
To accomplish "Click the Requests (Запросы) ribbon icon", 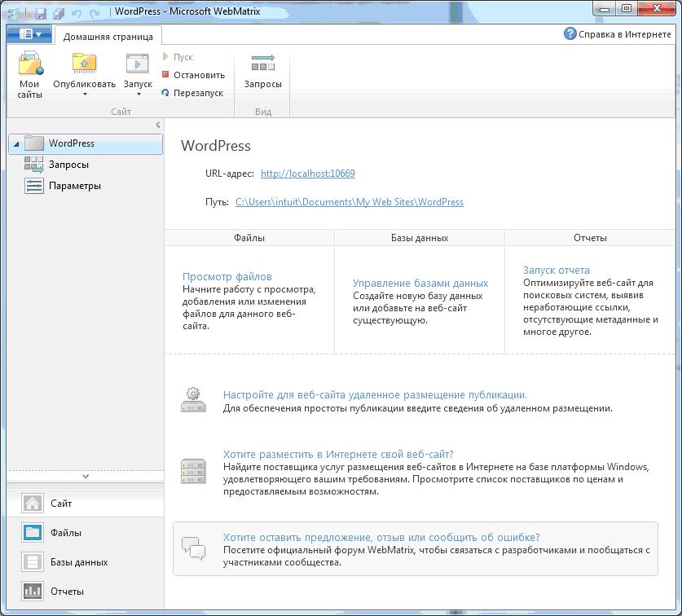I will (x=263, y=63).
